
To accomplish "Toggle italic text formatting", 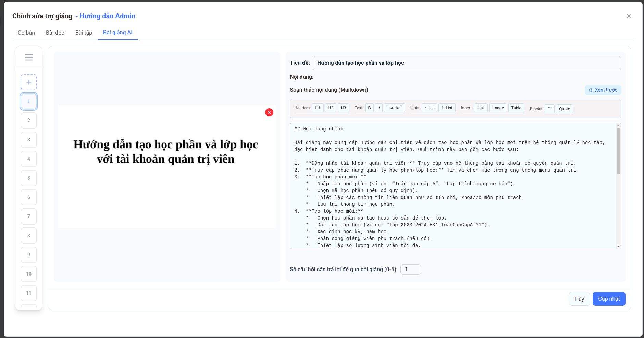I will [379, 108].
